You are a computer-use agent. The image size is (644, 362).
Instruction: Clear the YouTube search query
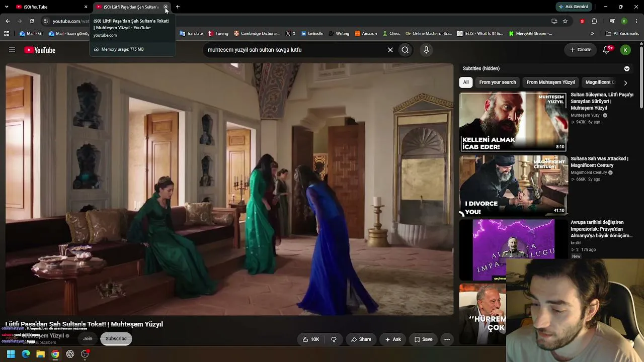click(x=390, y=50)
